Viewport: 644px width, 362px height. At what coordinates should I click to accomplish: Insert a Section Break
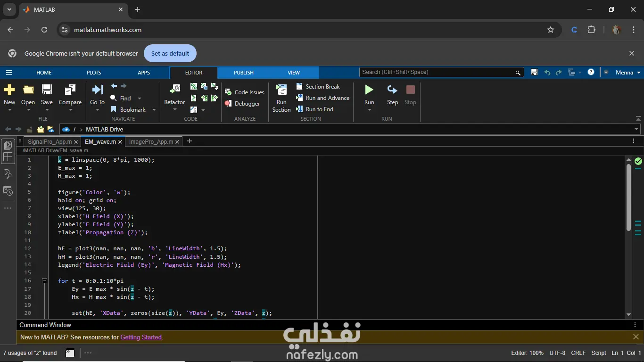tap(318, 87)
